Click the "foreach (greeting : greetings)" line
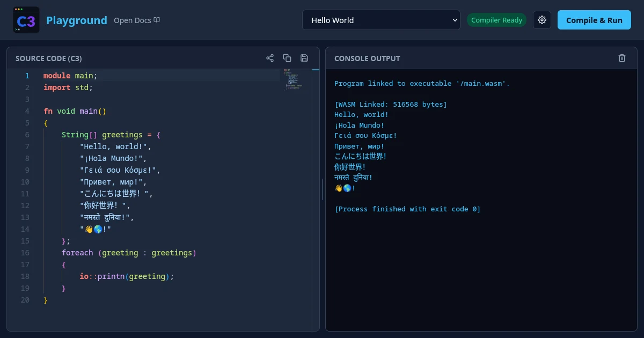This screenshot has width=644, height=338. tap(129, 253)
